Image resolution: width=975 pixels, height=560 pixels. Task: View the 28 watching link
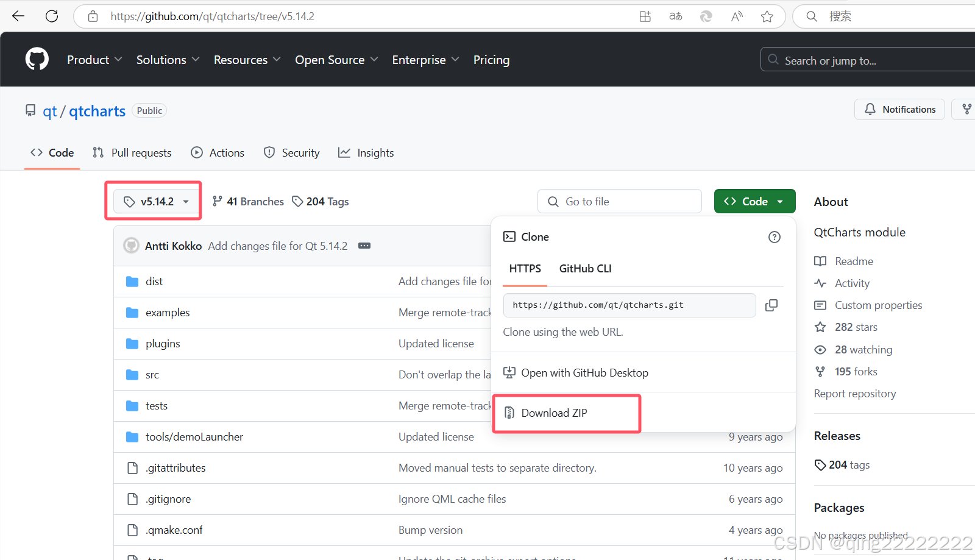tap(853, 350)
